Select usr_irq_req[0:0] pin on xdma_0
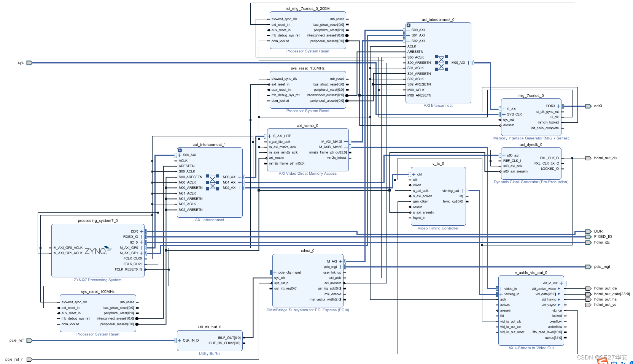 pyautogui.click(x=286, y=288)
